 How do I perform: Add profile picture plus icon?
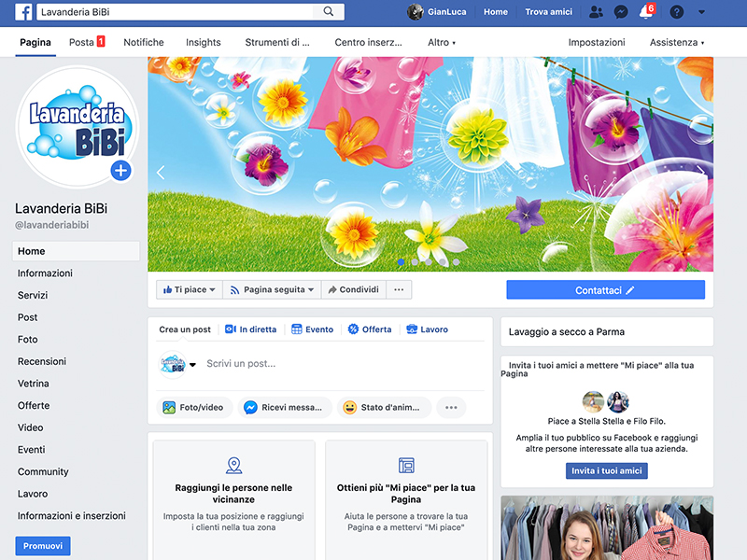pos(121,170)
